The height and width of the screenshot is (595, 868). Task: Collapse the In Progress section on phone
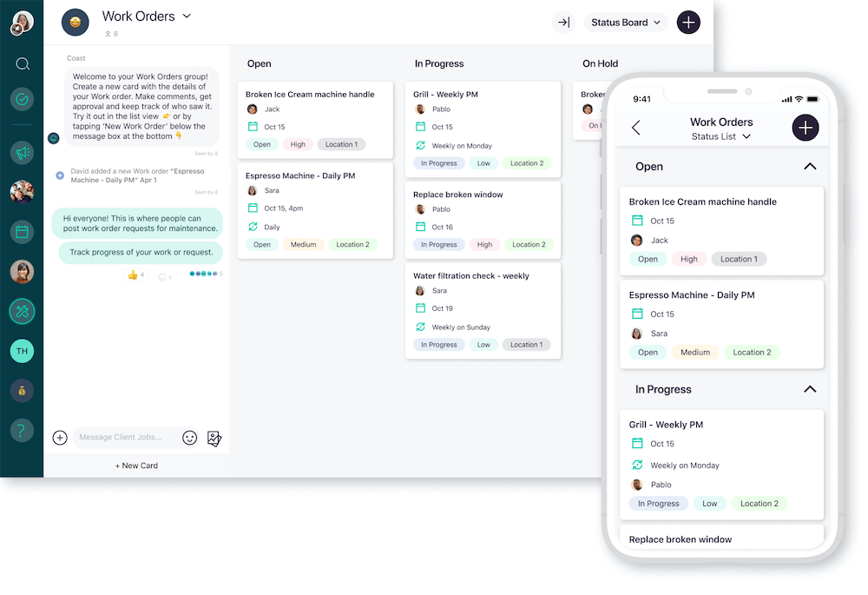(x=809, y=389)
